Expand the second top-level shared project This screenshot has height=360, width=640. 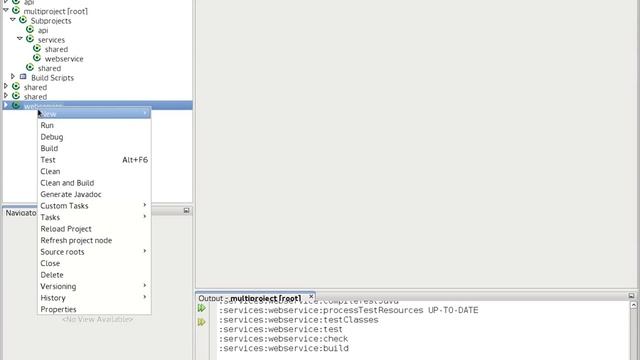(6, 96)
